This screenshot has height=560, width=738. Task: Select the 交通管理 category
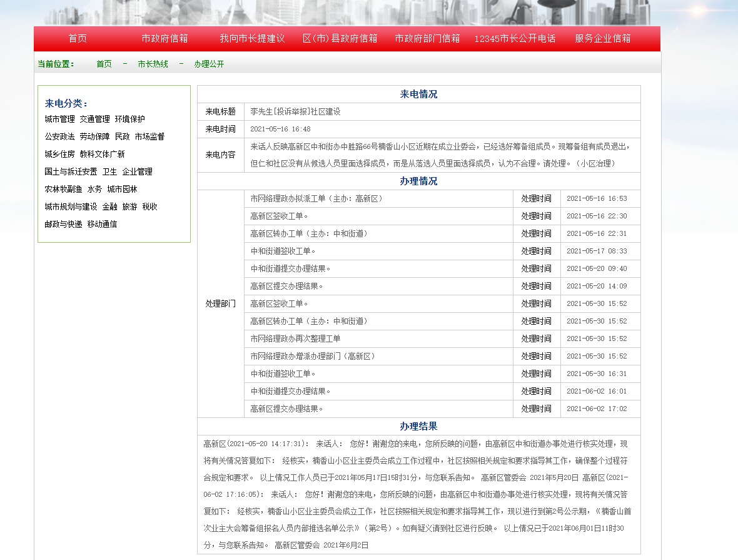tap(94, 119)
